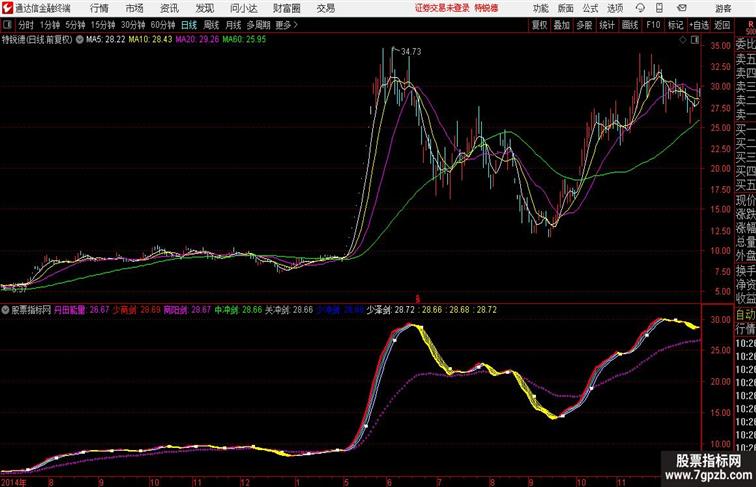Screen dimensions: 756x487
Task: Click the MA60: 25.95 label
Action: coord(244,40)
